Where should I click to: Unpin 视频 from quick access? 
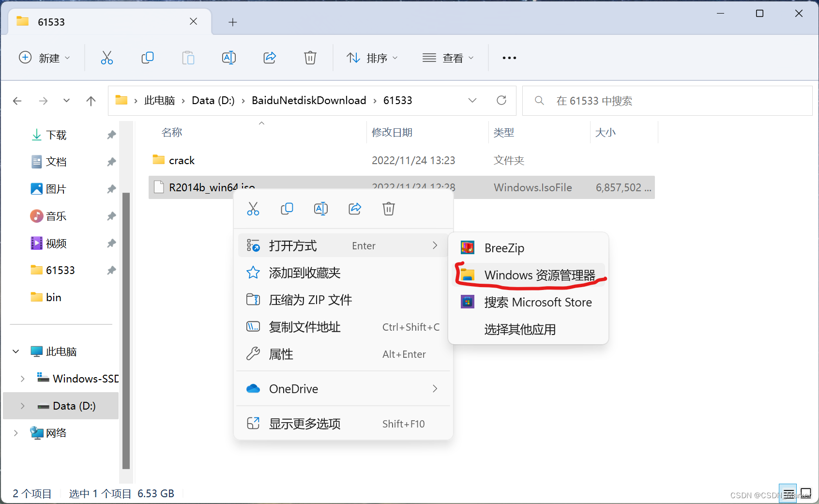coord(111,243)
